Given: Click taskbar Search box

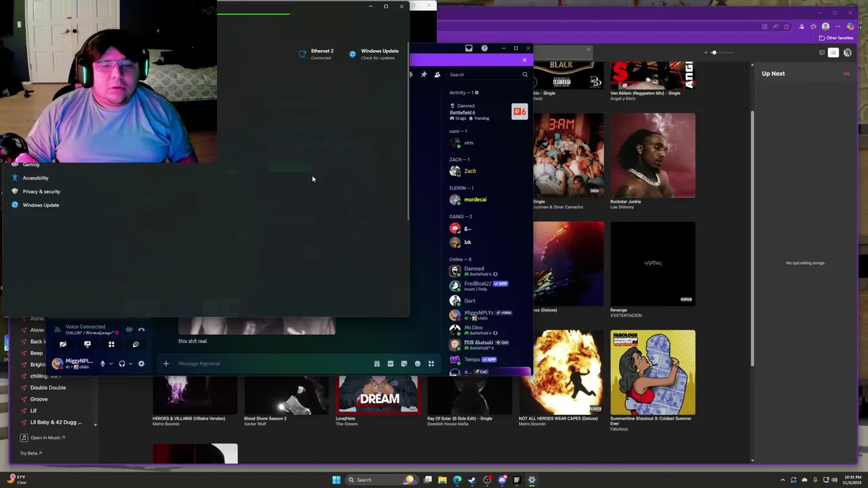Looking at the screenshot, I should [381, 480].
